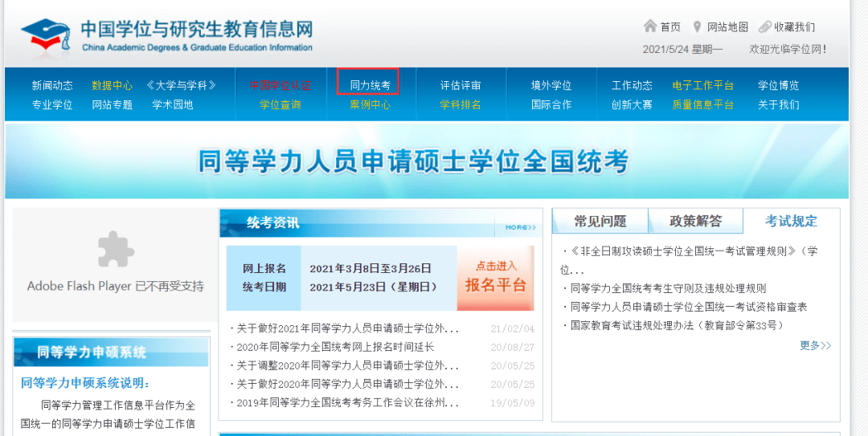Go to 专业学位 section
The width and height of the screenshot is (868, 436).
pos(52,104)
